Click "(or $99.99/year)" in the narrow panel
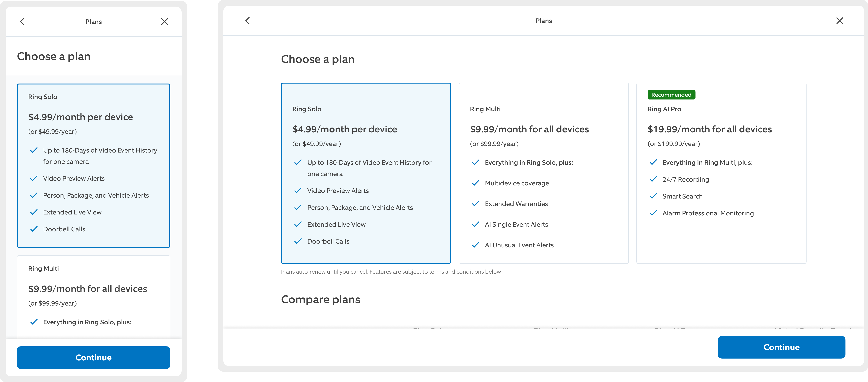868x382 pixels. coord(53,303)
